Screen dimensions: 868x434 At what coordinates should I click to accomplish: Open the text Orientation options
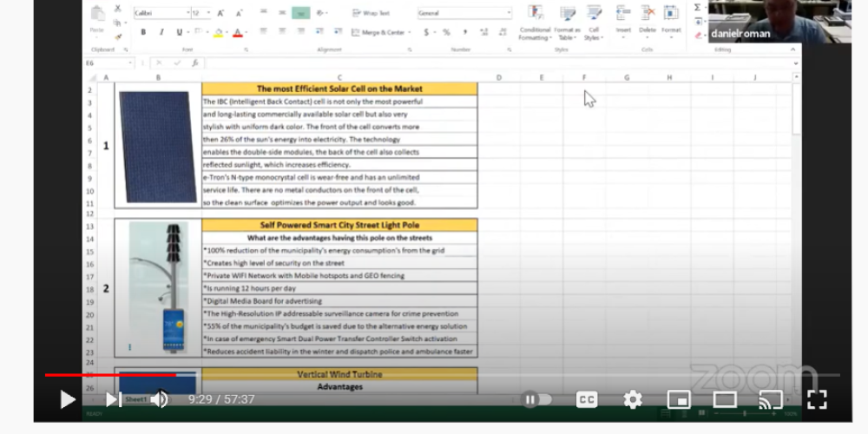click(x=321, y=13)
